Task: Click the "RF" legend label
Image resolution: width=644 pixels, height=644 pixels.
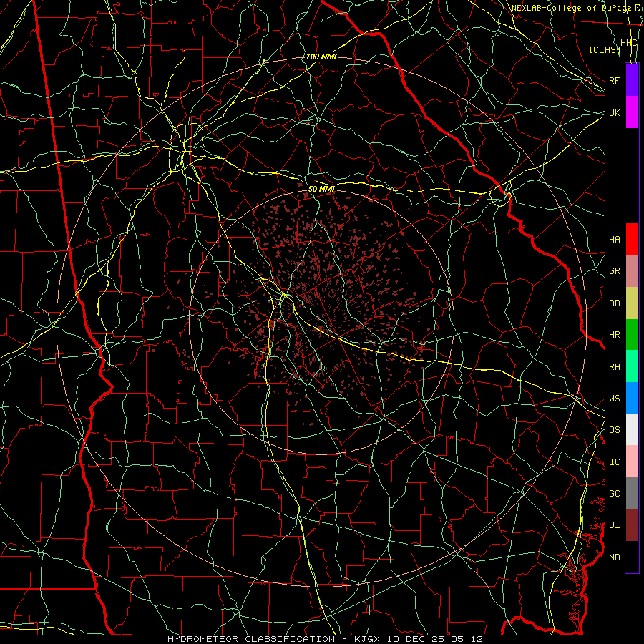Action: click(615, 80)
